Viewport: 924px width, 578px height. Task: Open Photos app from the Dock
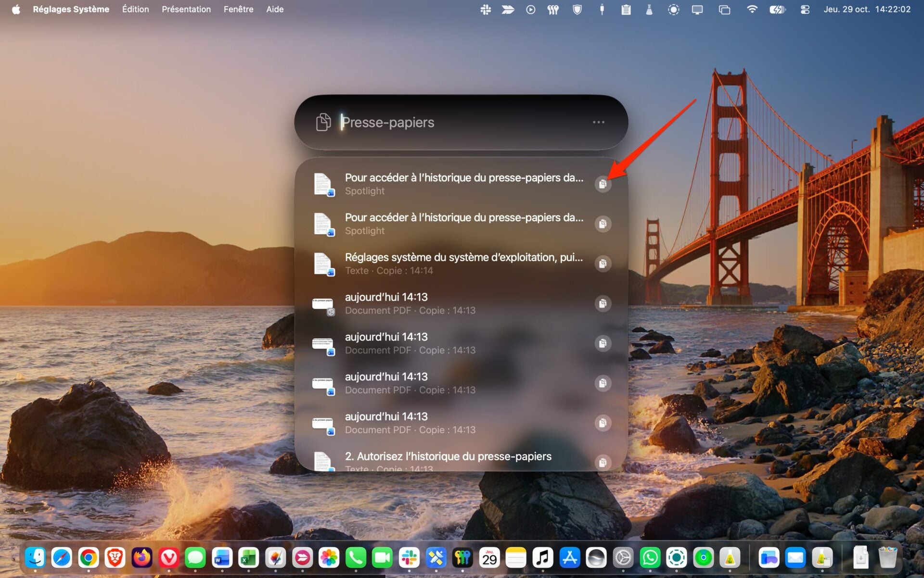329,558
